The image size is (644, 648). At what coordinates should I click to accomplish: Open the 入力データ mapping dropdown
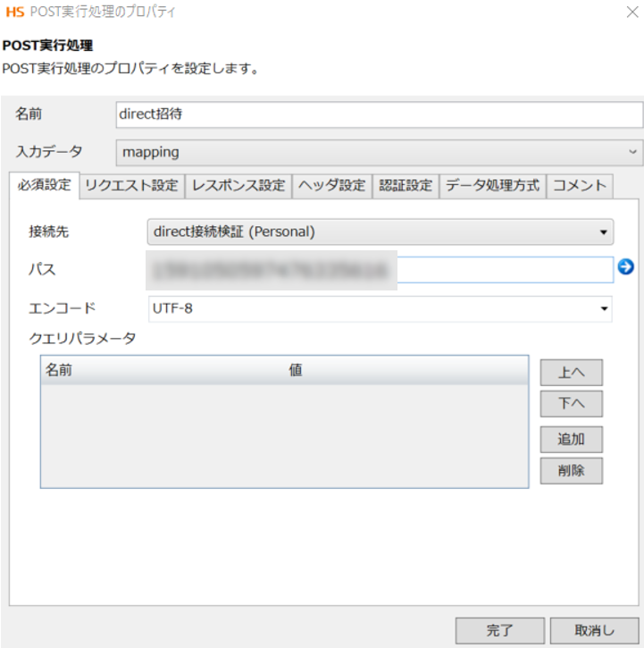pos(380,152)
